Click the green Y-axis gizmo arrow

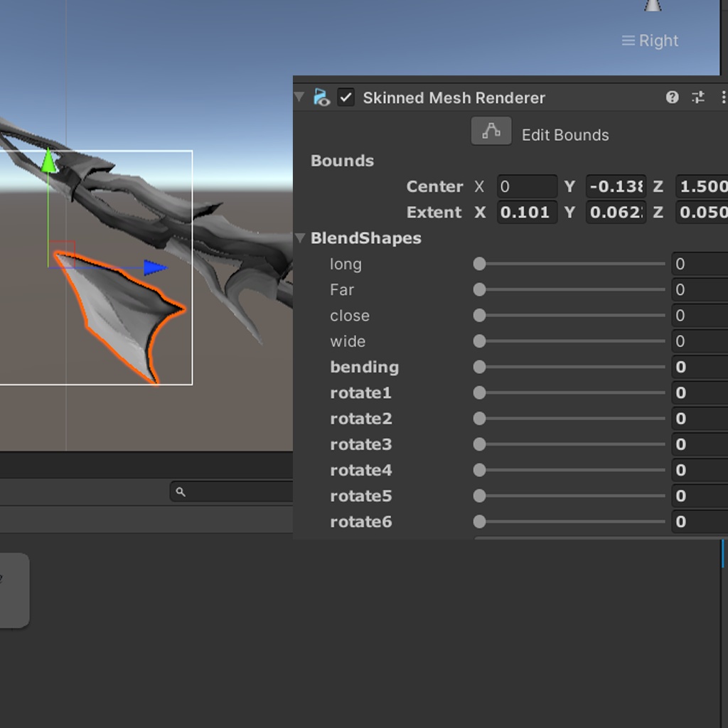pyautogui.click(x=48, y=161)
